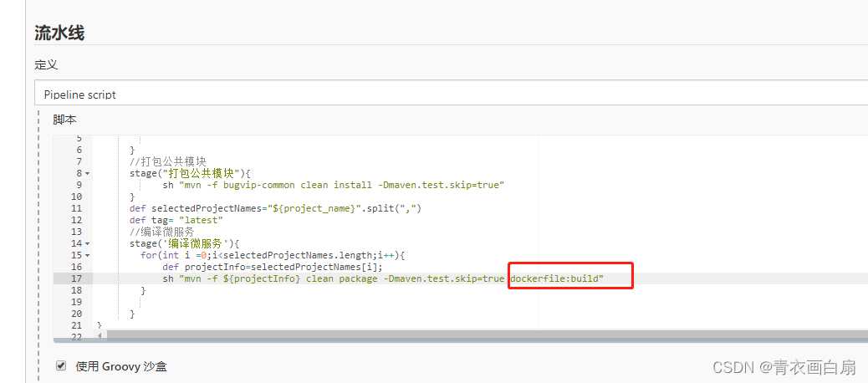Collapse code fold arrow at line 8

pos(88,173)
